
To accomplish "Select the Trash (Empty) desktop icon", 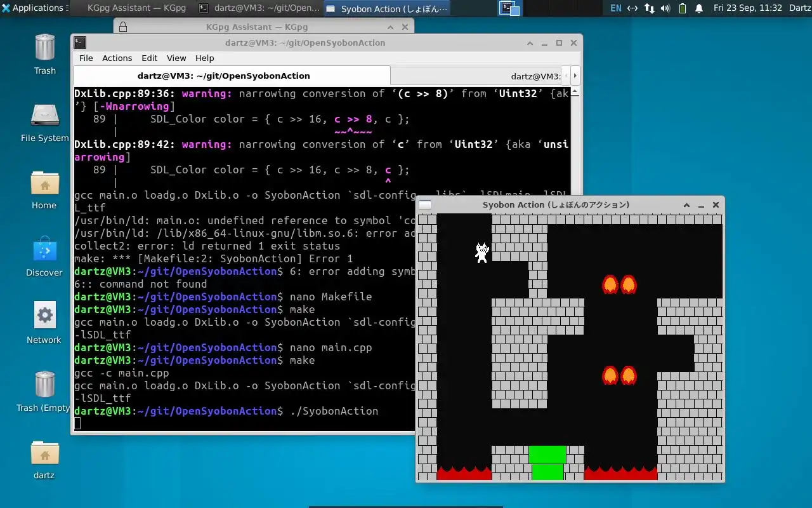I will click(x=44, y=391).
